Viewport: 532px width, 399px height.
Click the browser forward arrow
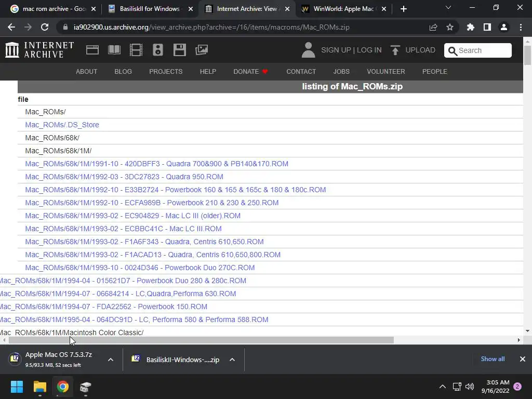(x=28, y=27)
